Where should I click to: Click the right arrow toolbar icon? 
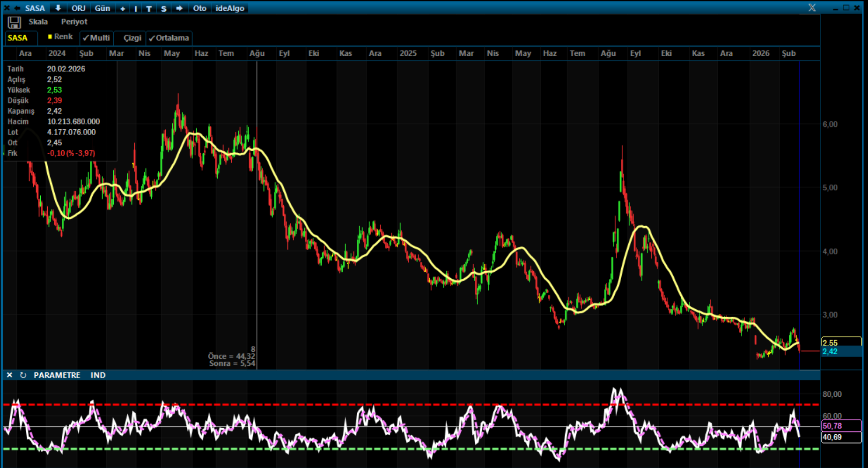tap(179, 8)
